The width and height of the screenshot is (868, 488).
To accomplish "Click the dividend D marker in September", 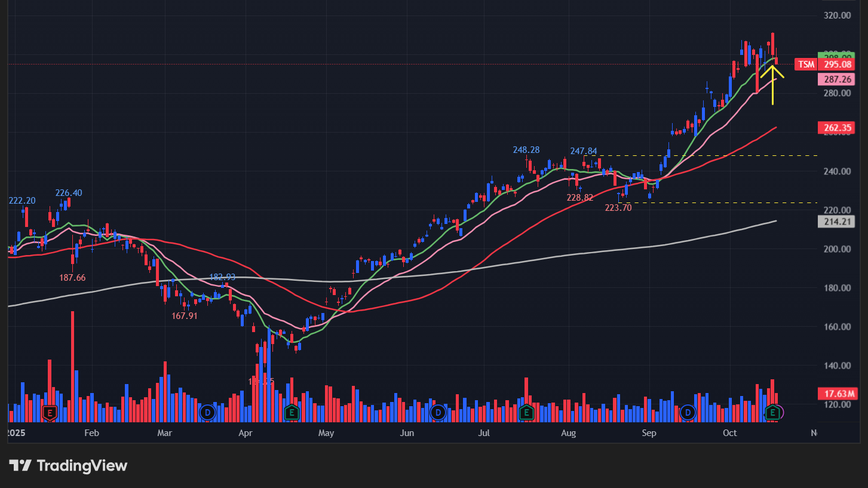I will pos(688,412).
